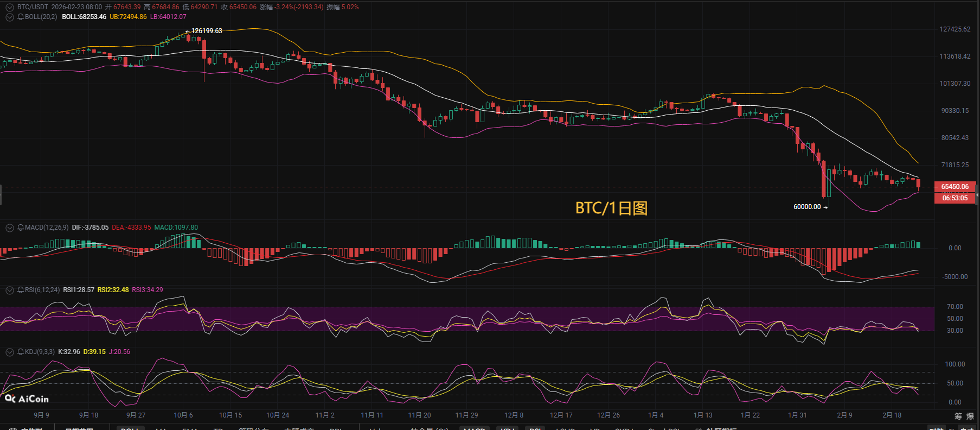Click the RSI(6,12,24) indicator name
This screenshot has width=980, height=430.
pos(42,290)
